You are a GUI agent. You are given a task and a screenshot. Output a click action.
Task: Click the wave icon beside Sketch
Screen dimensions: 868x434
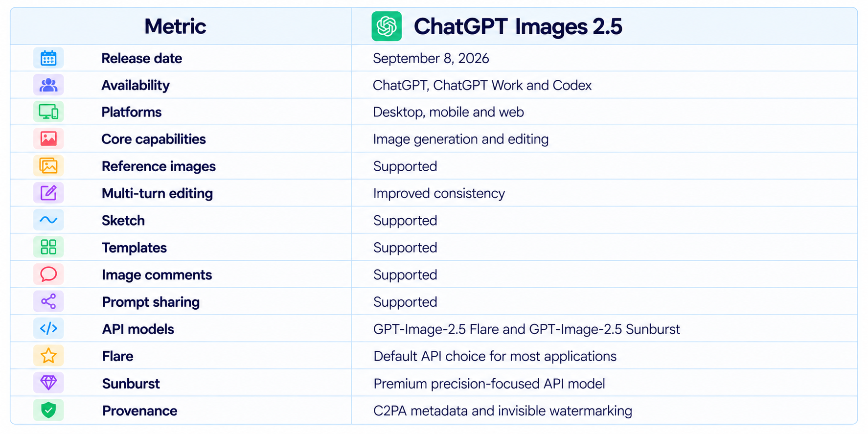(48, 220)
